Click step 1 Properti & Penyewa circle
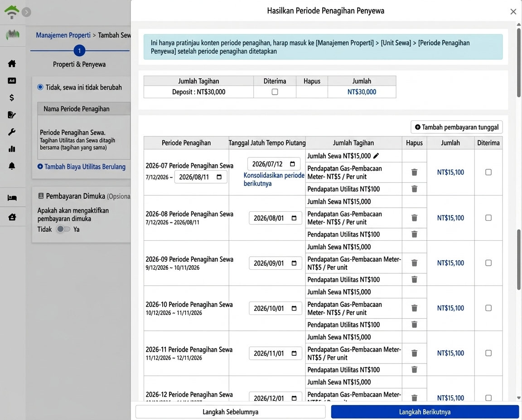 click(x=79, y=51)
